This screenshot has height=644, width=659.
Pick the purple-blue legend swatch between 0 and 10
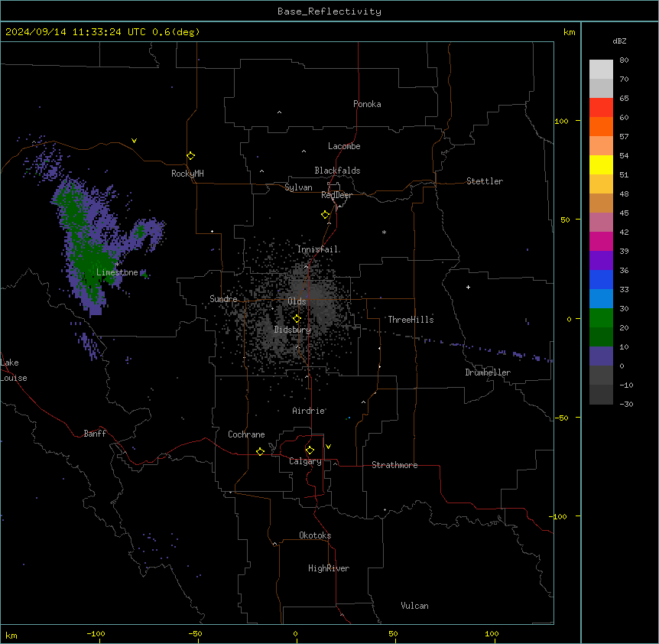point(601,356)
